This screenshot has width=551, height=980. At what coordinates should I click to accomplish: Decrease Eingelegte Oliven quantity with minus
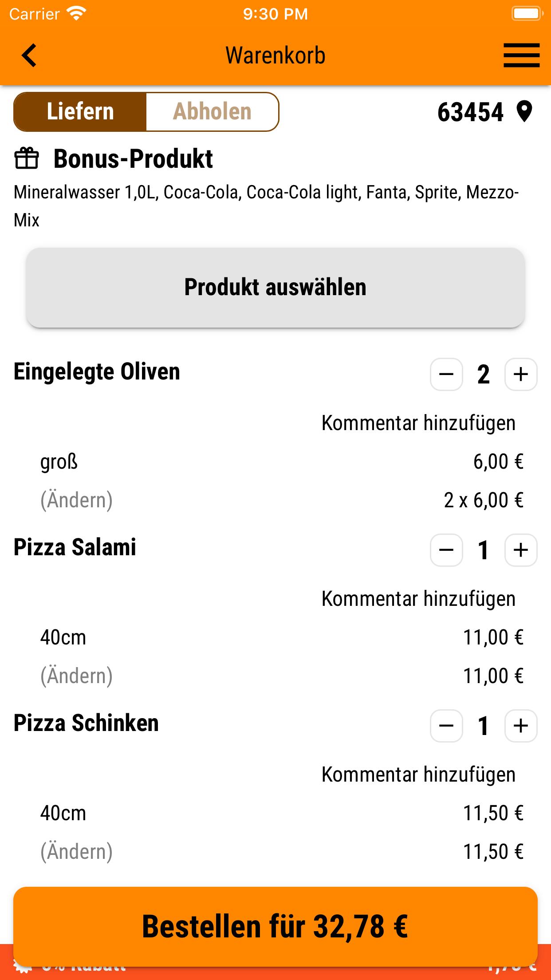click(446, 375)
